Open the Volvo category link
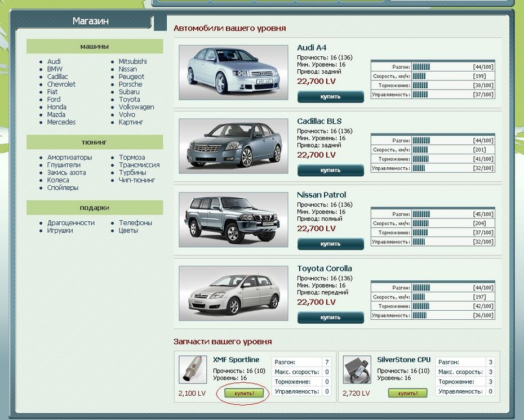This screenshot has height=420, width=524. [x=127, y=114]
